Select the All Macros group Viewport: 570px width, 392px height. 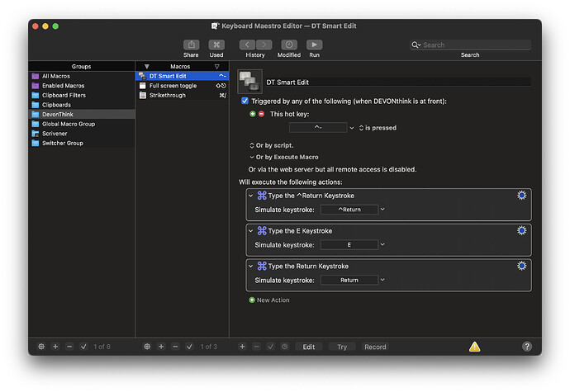[x=82, y=76]
